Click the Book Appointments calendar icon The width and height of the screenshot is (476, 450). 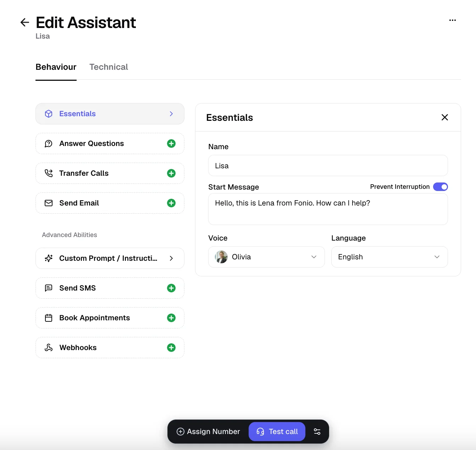click(49, 318)
